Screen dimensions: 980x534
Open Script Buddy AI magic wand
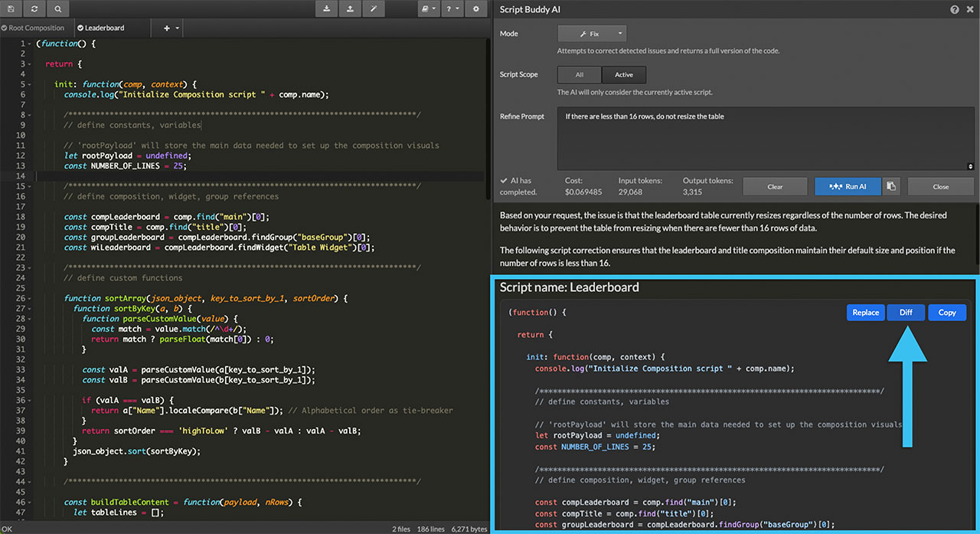pyautogui.click(x=374, y=9)
